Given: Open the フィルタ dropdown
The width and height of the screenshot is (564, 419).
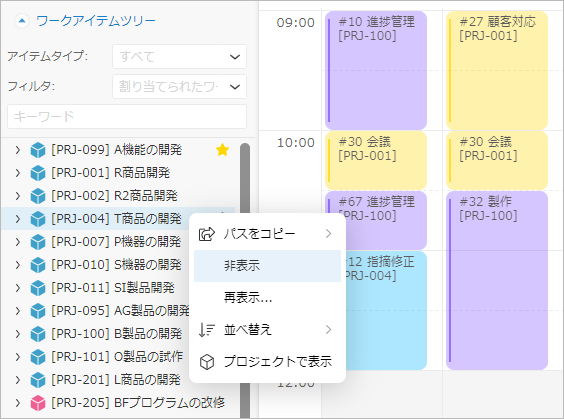Looking at the screenshot, I should click(179, 86).
